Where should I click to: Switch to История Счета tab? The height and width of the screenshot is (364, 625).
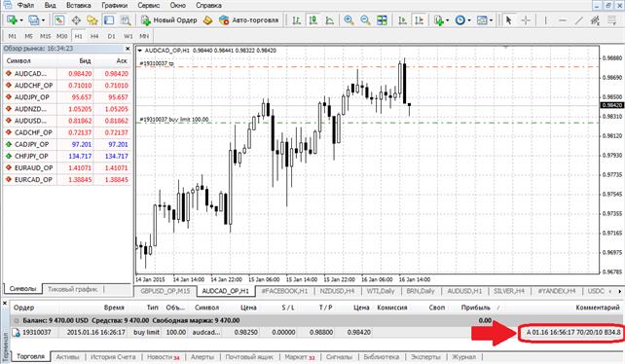tap(113, 357)
